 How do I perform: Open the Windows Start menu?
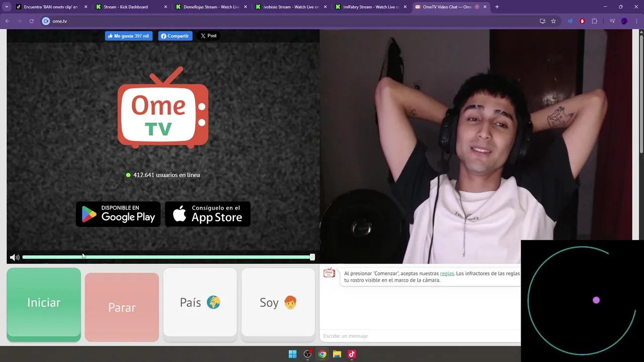point(292,354)
